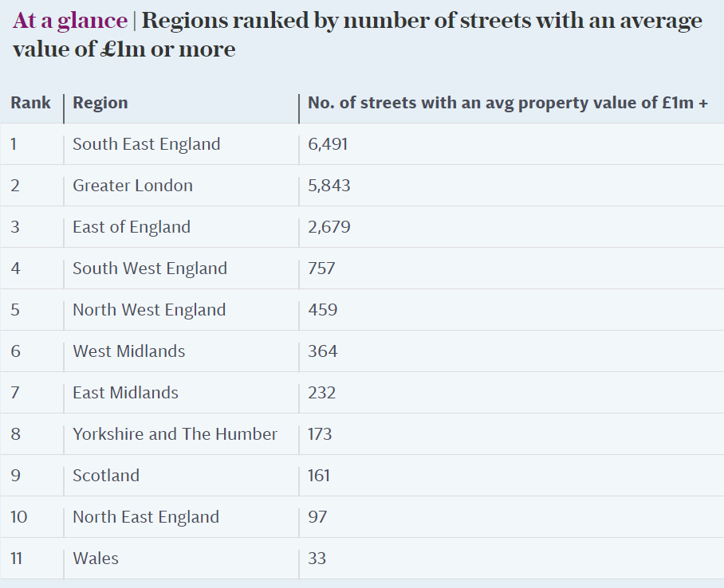Select the 5,843 streets value
Screen dimensions: 724x588
point(329,186)
